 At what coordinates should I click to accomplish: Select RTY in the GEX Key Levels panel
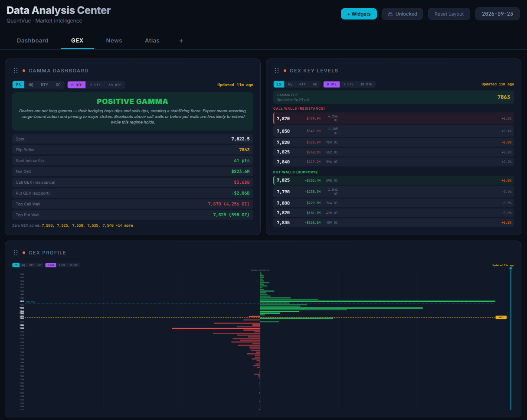point(302,85)
